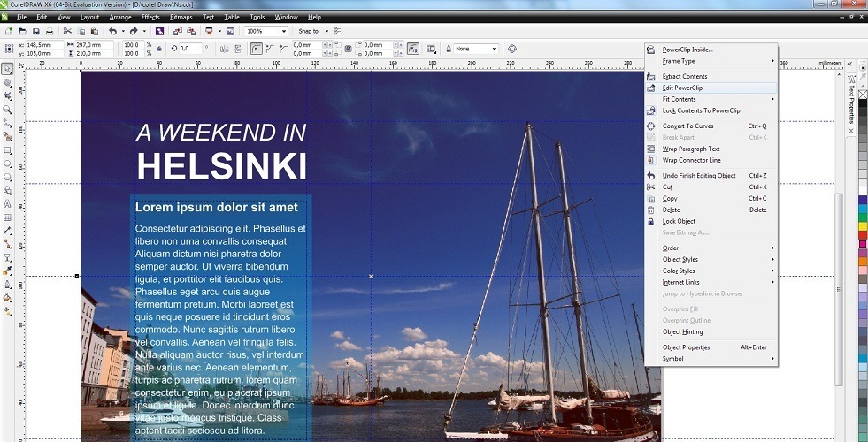Choose Wrap Paragraph Text in context menu
The height and width of the screenshot is (442, 868).
[x=711, y=149]
